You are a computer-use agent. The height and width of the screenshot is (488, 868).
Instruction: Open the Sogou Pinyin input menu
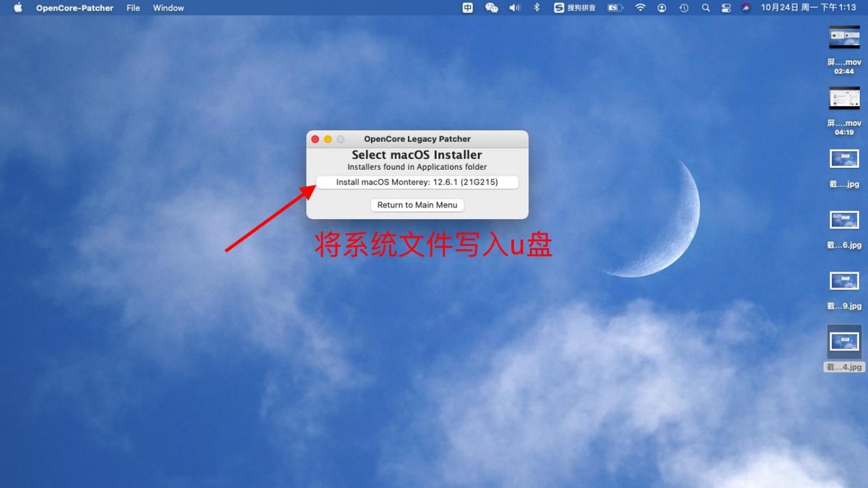click(575, 8)
